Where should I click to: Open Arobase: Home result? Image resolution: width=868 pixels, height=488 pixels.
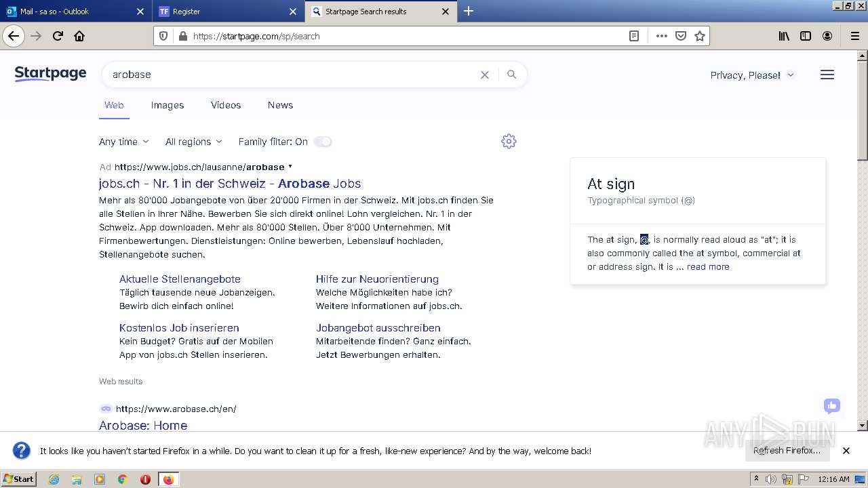coord(143,426)
